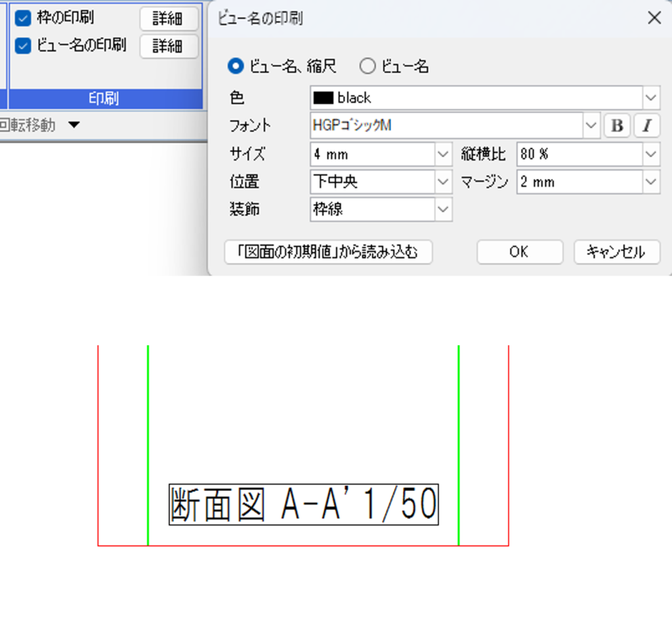Open the 位置 dropdown showing 下中央
Image resolution: width=672 pixels, height=639 pixels.
[x=444, y=182]
